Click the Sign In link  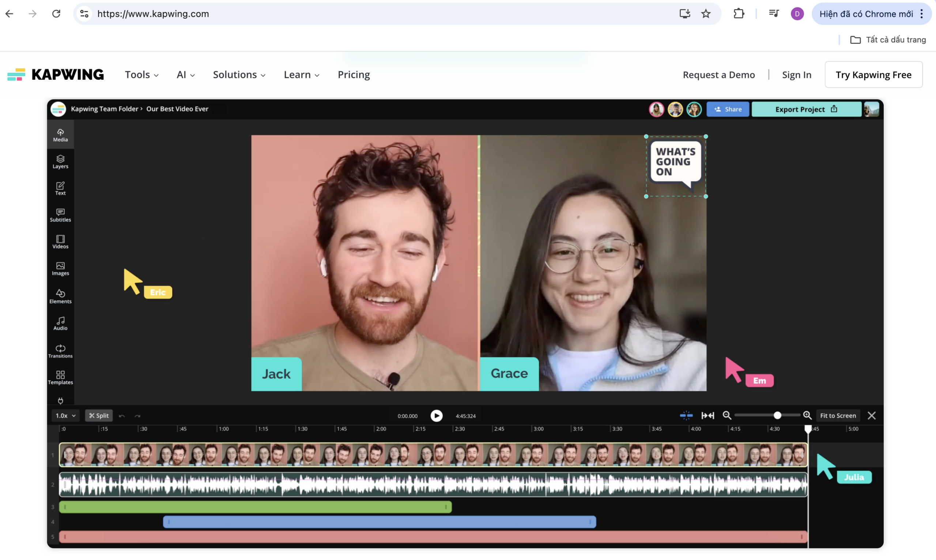(x=796, y=75)
